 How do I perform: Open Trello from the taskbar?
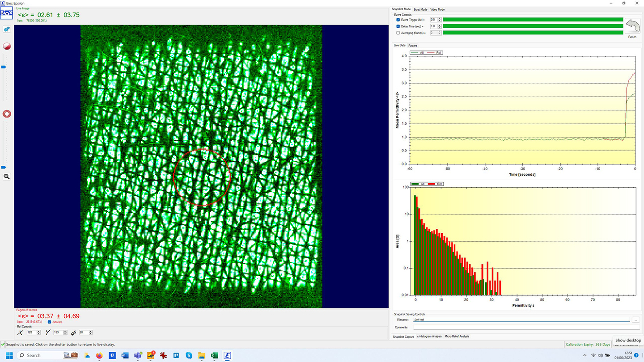176,355
